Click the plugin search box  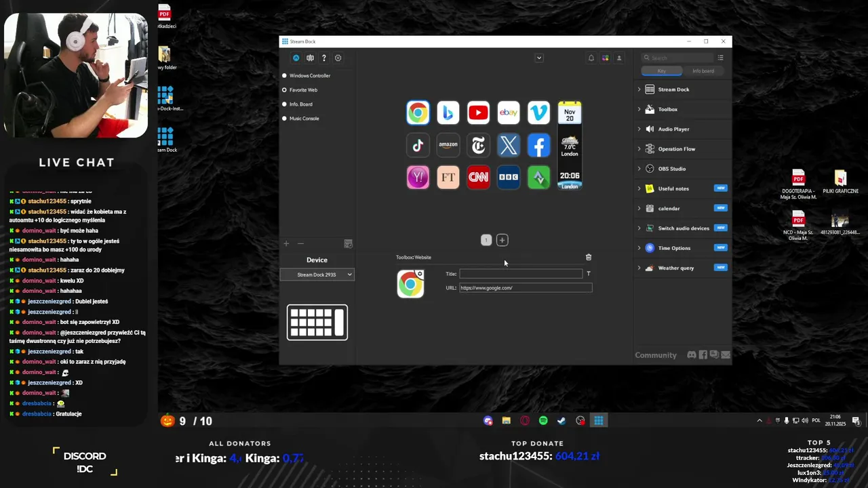pyautogui.click(x=677, y=58)
